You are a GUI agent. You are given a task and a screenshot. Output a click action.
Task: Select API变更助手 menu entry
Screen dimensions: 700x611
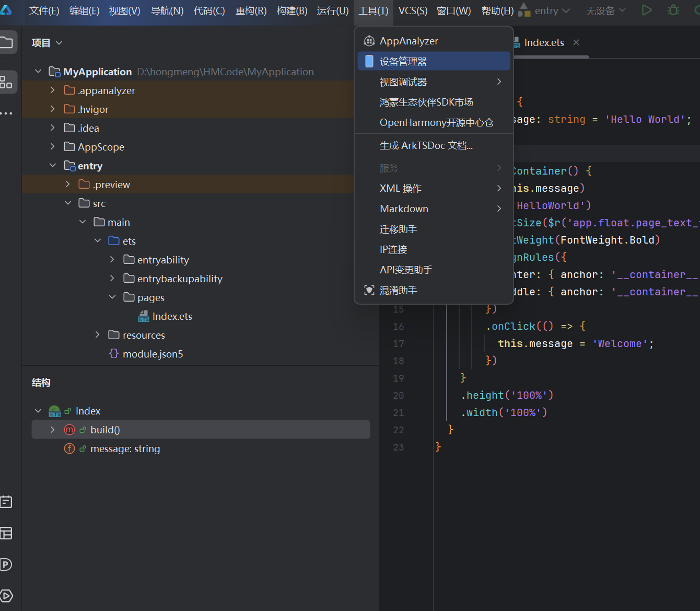(434, 270)
